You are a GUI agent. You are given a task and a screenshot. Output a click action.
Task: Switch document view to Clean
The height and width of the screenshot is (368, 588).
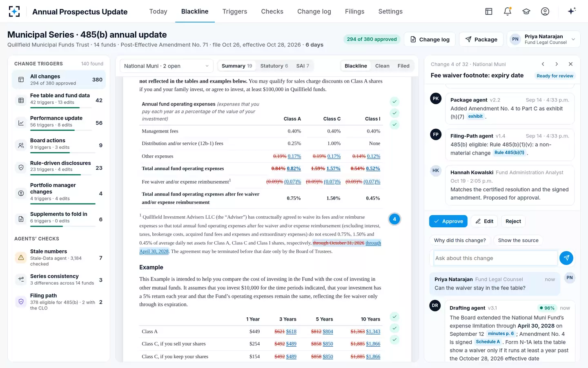point(382,66)
